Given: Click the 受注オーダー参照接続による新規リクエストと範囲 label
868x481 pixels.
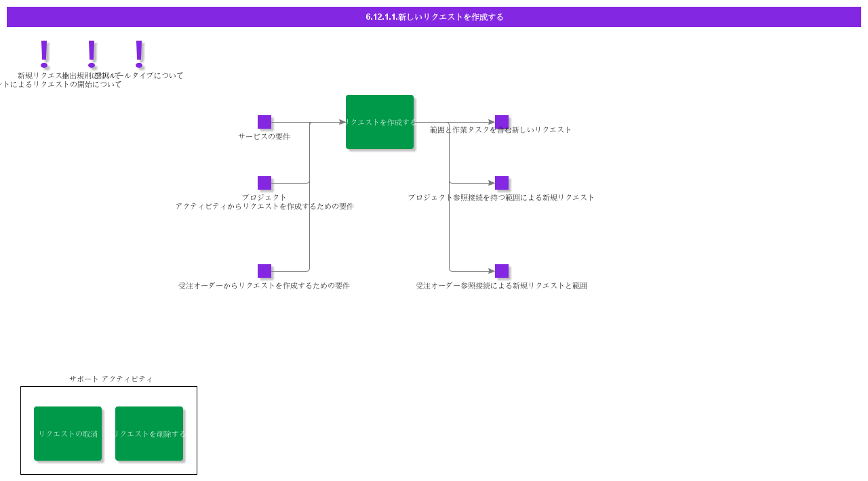Looking at the screenshot, I should tap(502, 286).
